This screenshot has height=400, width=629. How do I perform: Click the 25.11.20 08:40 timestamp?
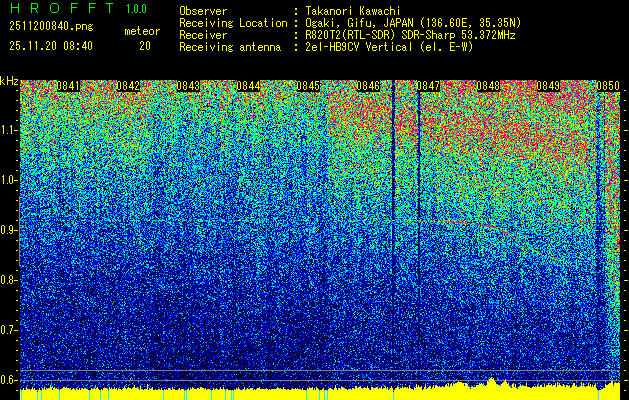point(50,46)
